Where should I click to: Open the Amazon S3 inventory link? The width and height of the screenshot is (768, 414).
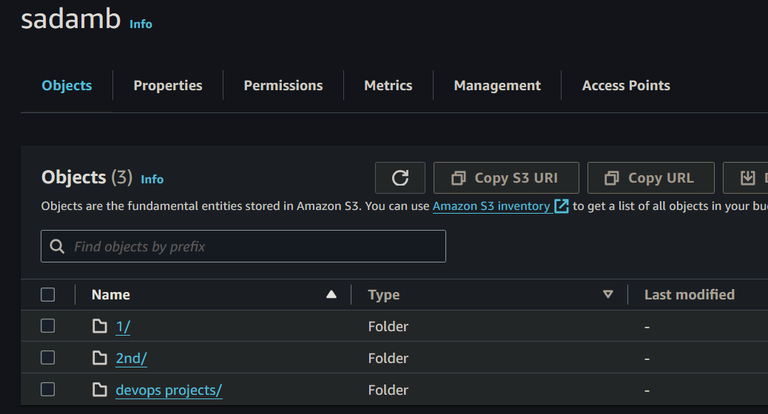(491, 206)
